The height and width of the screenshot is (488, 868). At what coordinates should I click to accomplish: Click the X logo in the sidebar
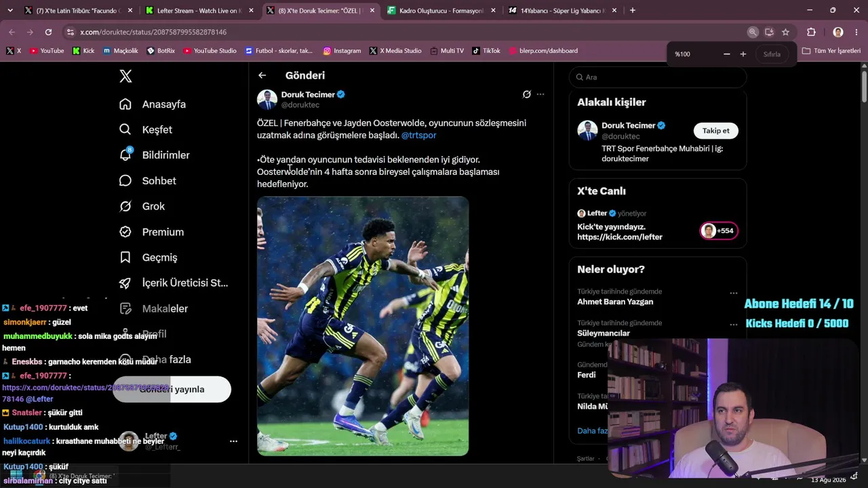point(125,76)
